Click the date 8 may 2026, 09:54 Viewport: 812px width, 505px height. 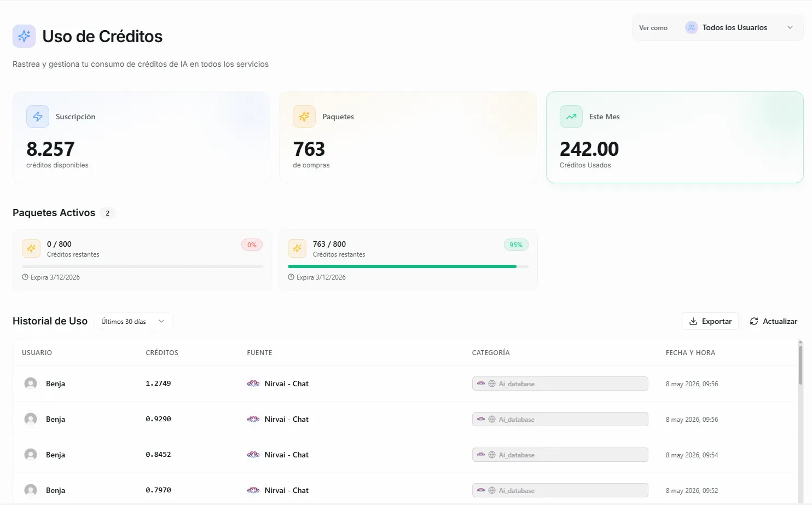(x=692, y=455)
